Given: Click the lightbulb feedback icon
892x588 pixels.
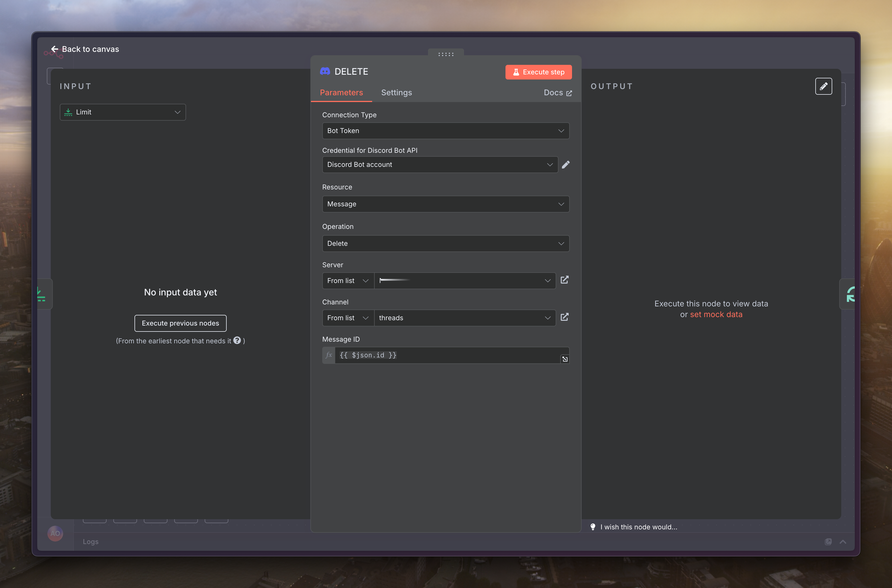Looking at the screenshot, I should point(593,527).
